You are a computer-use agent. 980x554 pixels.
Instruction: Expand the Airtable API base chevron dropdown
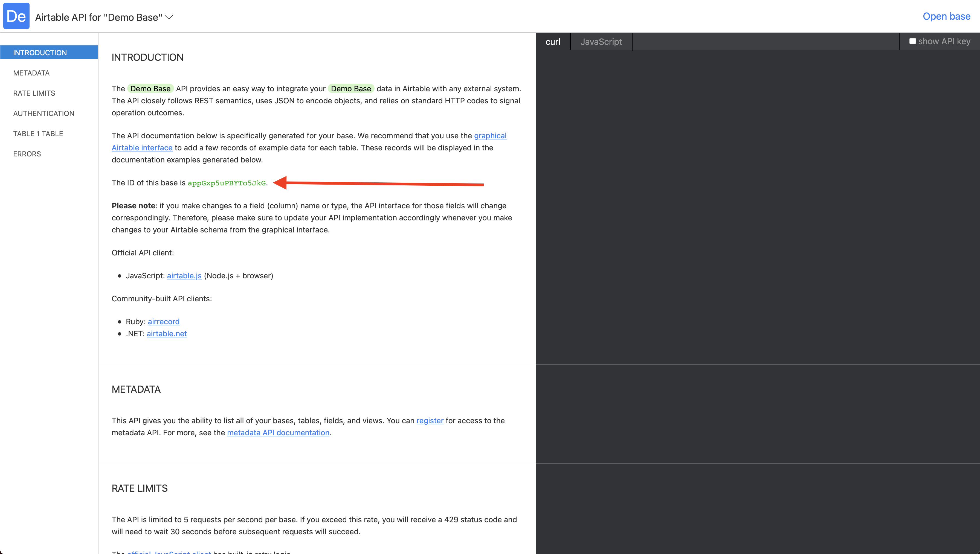[x=169, y=17]
